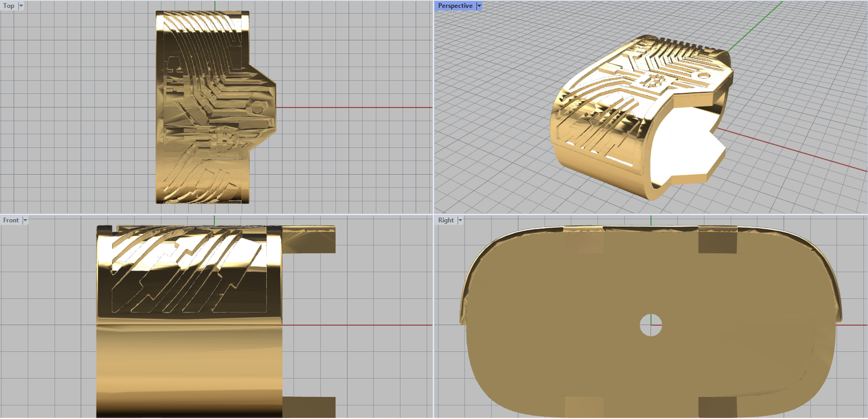Click the white circular hole in Right view
Image resolution: width=868 pixels, height=419 pixels.
(x=650, y=325)
